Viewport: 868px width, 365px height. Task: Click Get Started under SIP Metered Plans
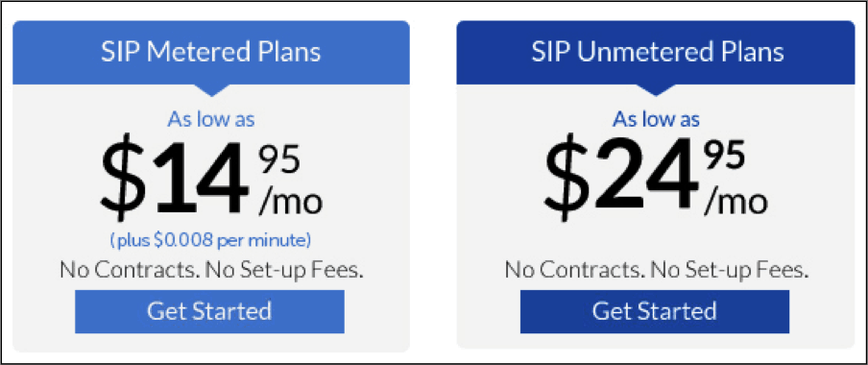(x=209, y=311)
